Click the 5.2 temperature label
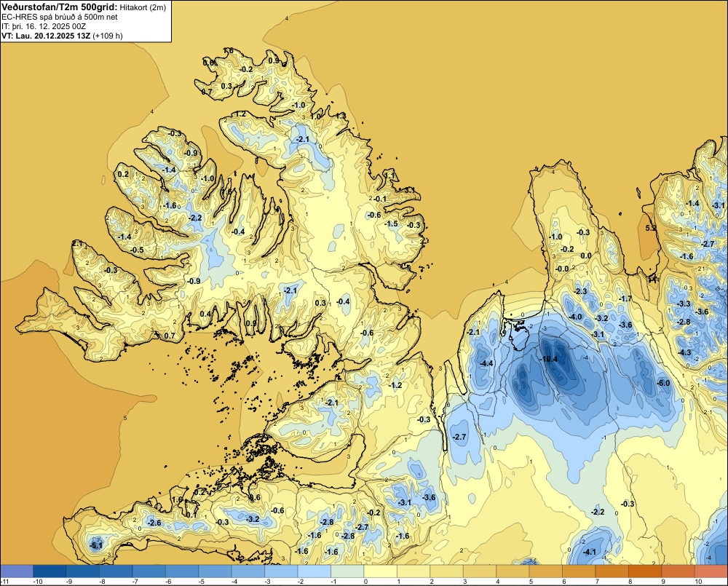The height and width of the screenshot is (586, 728). tap(651, 228)
